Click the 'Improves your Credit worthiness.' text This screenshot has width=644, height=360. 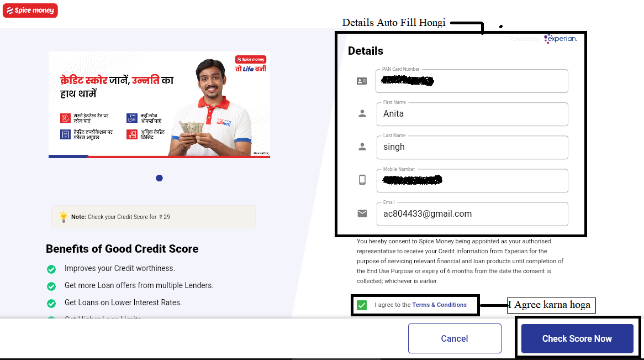coord(119,268)
